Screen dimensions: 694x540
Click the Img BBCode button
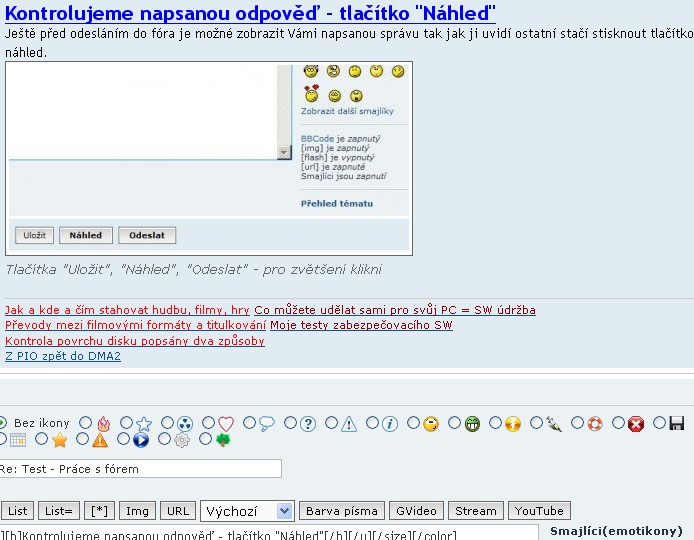point(137,511)
